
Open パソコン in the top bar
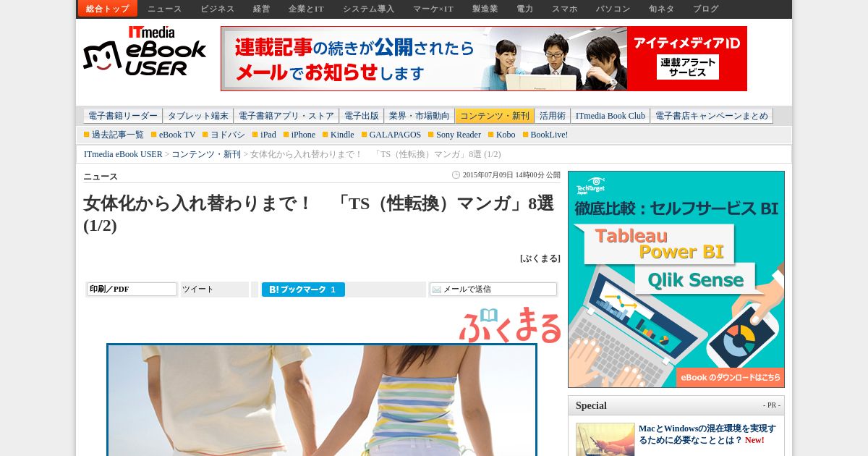[613, 9]
